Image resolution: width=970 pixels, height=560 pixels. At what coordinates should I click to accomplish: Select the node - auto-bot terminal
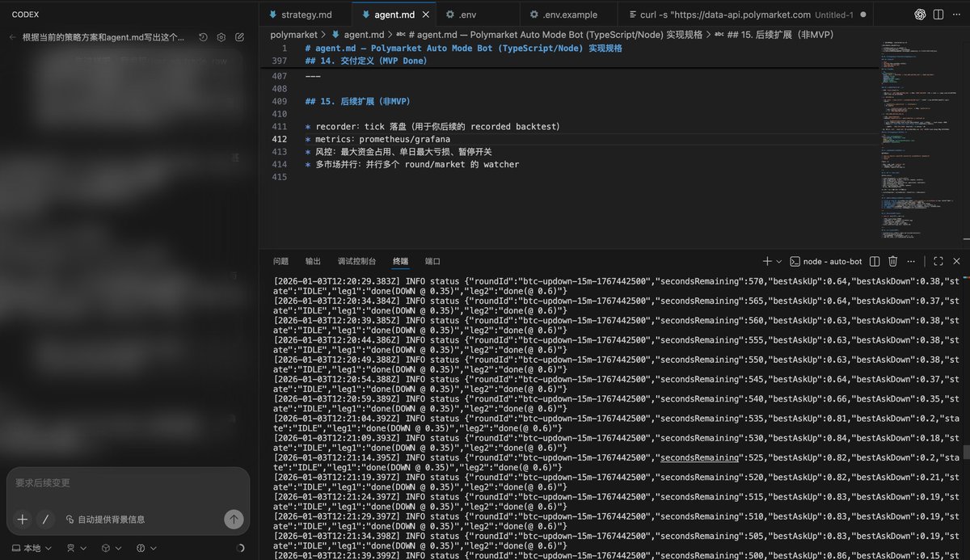click(x=825, y=262)
